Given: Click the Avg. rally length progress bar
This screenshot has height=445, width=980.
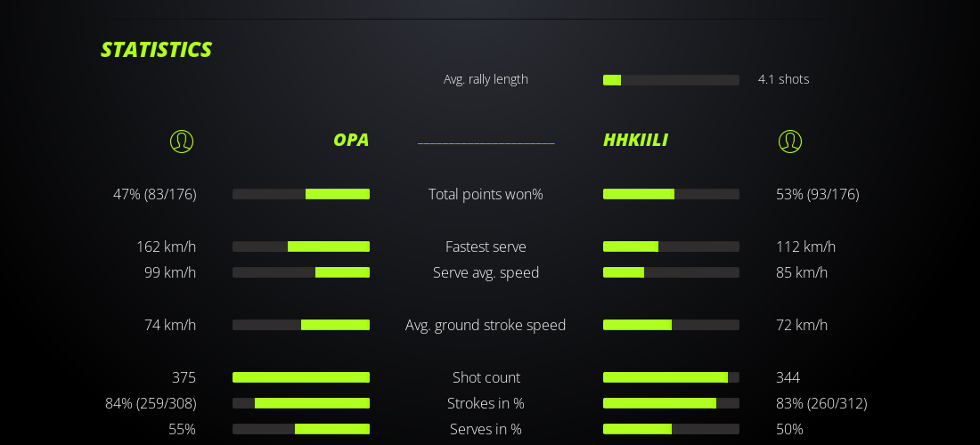Looking at the screenshot, I should click(671, 80).
